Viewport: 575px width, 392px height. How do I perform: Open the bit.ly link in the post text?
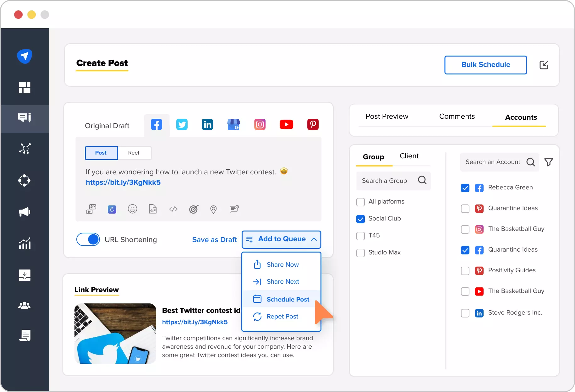tap(123, 182)
